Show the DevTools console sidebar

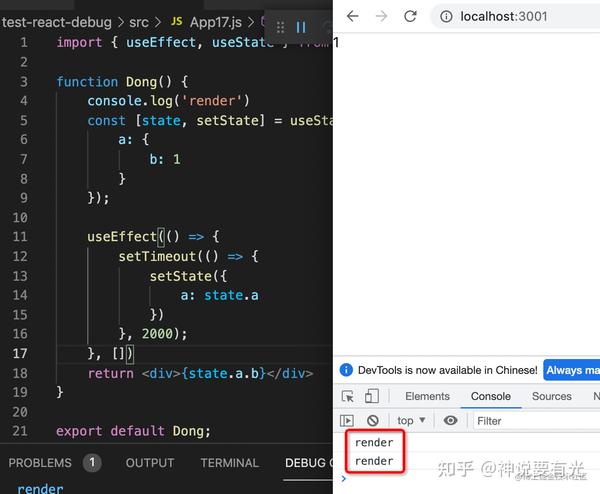pyautogui.click(x=347, y=421)
